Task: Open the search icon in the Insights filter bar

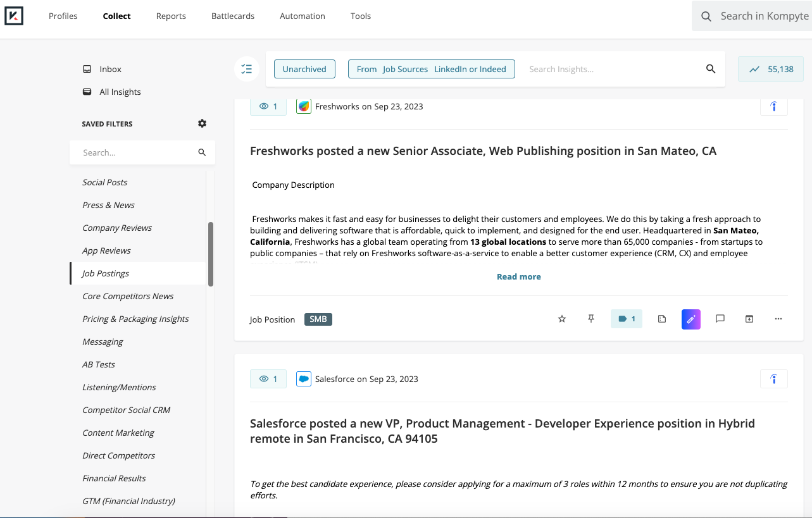Action: pos(709,69)
